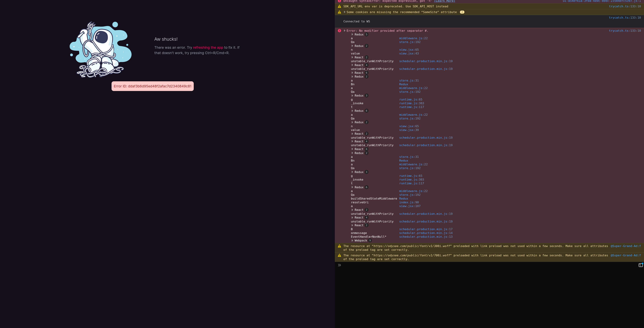The image size is (644, 328).
Task: Expand the SameSite cookies warning group
Action: coord(344,12)
